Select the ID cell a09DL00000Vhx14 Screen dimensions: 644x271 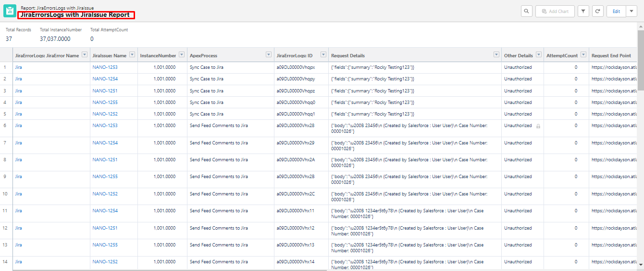click(295, 262)
